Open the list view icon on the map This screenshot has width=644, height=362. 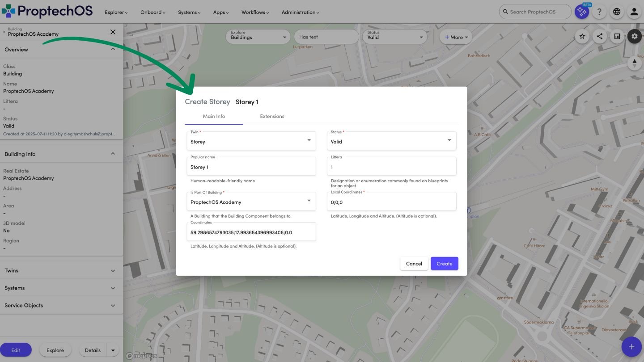[617, 37]
